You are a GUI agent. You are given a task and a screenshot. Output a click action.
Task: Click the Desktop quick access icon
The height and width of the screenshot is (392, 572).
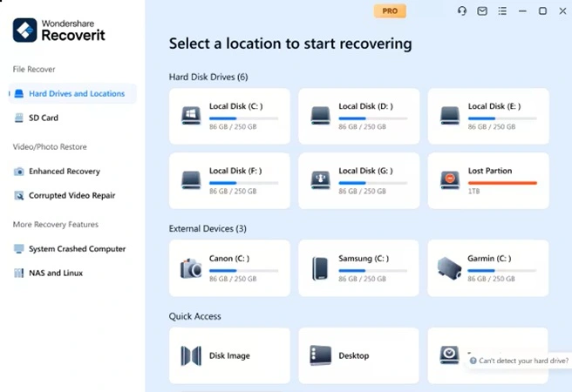tap(320, 355)
